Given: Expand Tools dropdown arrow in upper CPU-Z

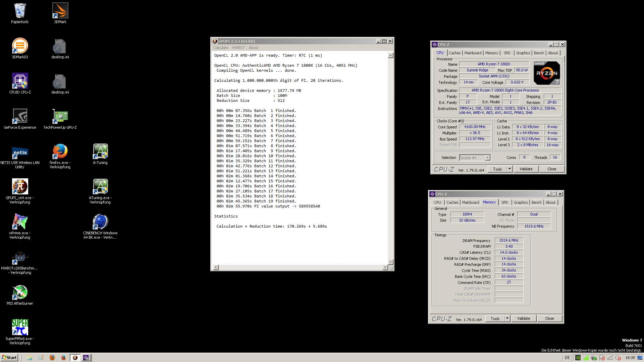Looking at the screenshot, I should coord(509,169).
